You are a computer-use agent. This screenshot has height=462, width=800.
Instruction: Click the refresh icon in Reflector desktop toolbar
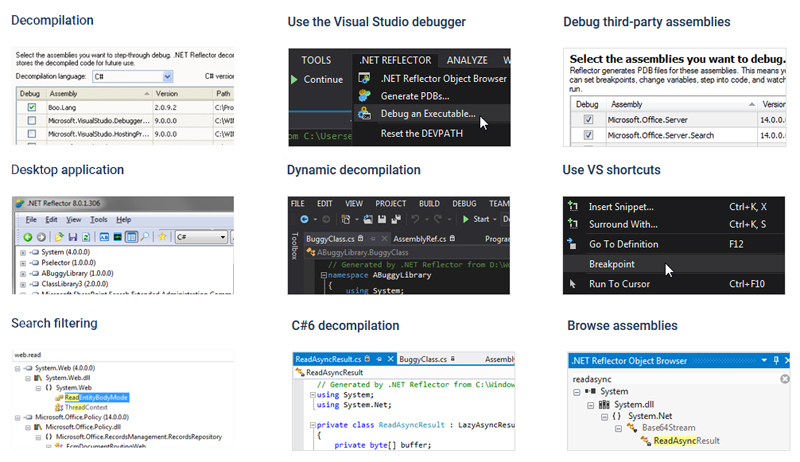pos(86,237)
